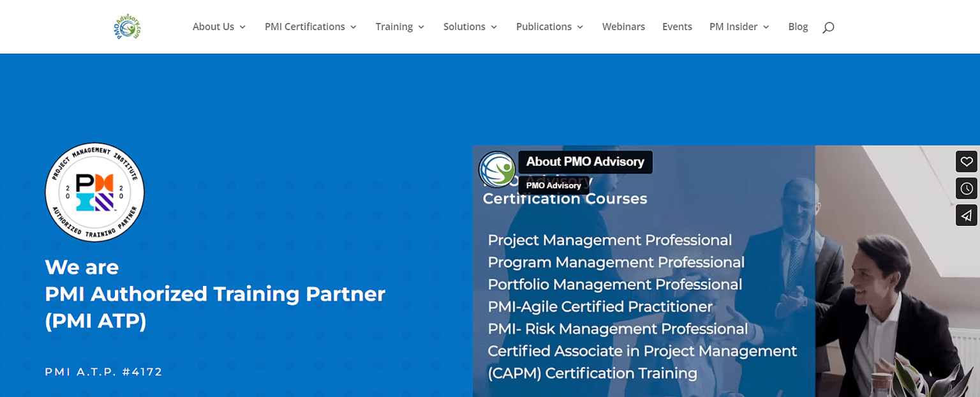Go to the Webinars page
Viewport: 980px width, 397px height.
(623, 27)
